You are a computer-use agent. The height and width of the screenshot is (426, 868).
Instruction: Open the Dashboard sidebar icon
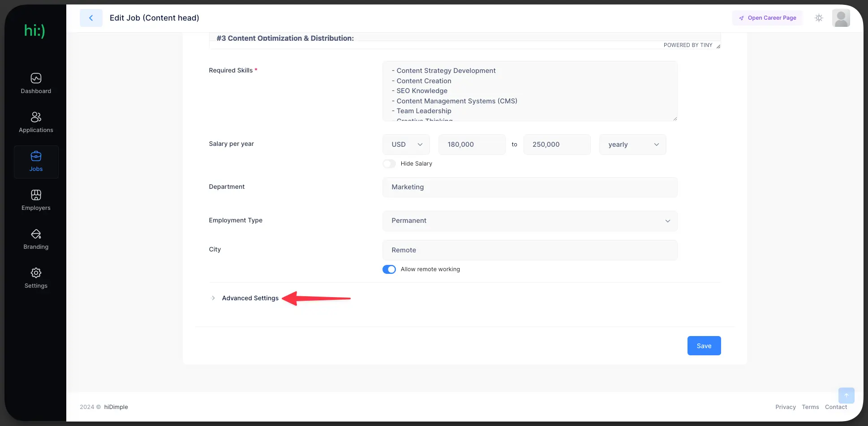click(36, 78)
